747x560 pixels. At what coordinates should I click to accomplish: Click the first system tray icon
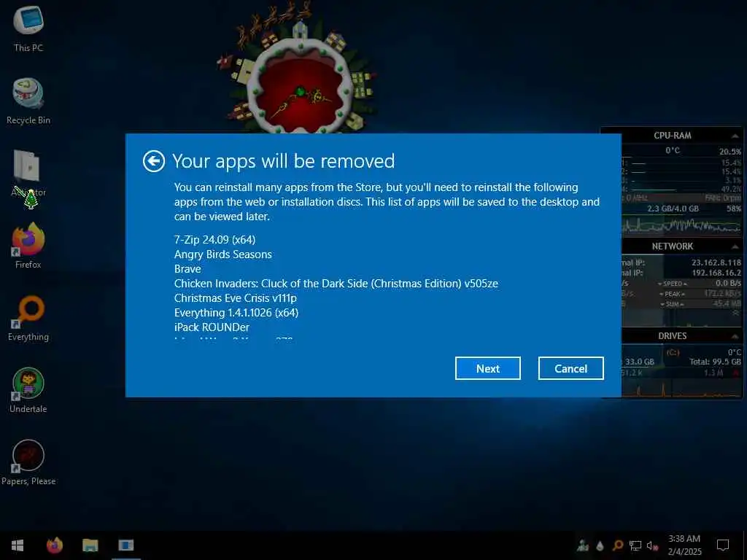[x=583, y=545]
